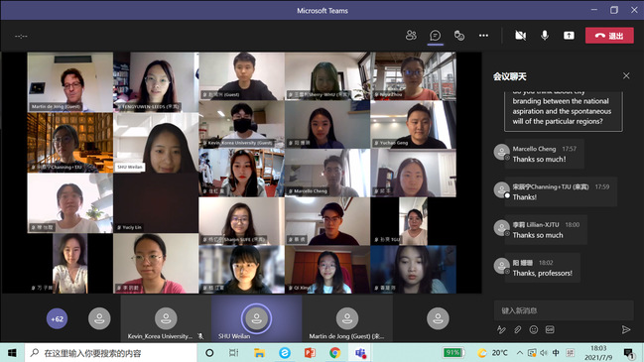Leave the meeting with the red button
The width and height of the screenshot is (644, 362).
click(609, 36)
